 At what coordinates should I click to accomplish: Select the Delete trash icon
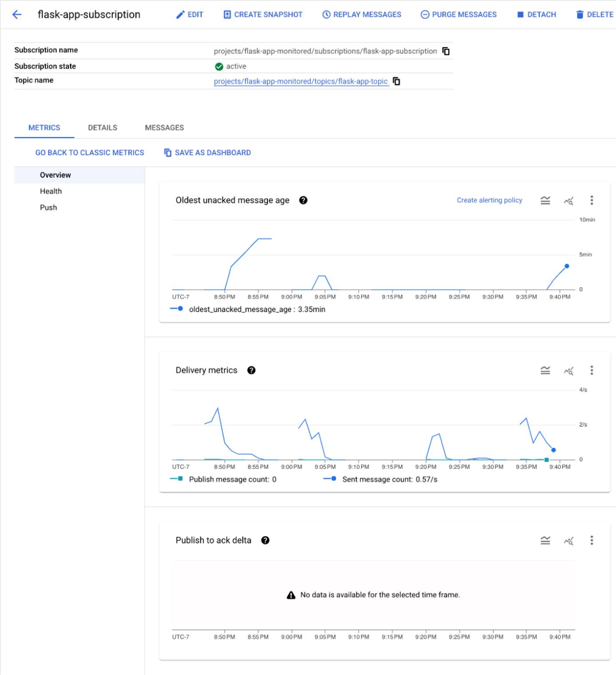tap(580, 14)
